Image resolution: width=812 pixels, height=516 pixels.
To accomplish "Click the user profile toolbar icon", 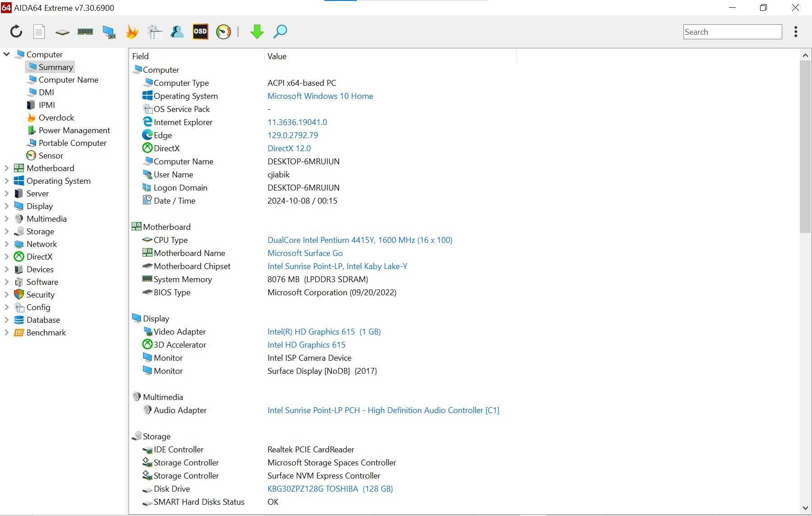I will [x=177, y=32].
